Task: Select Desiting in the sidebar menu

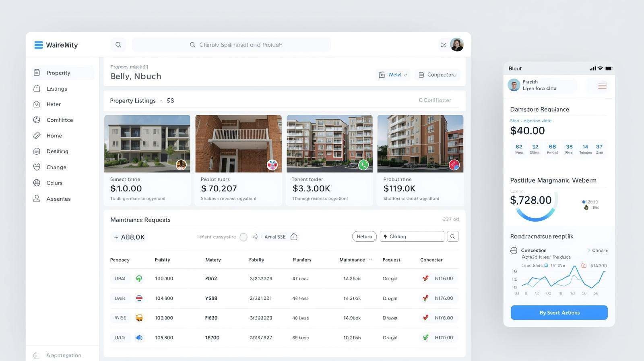Action: [57, 151]
